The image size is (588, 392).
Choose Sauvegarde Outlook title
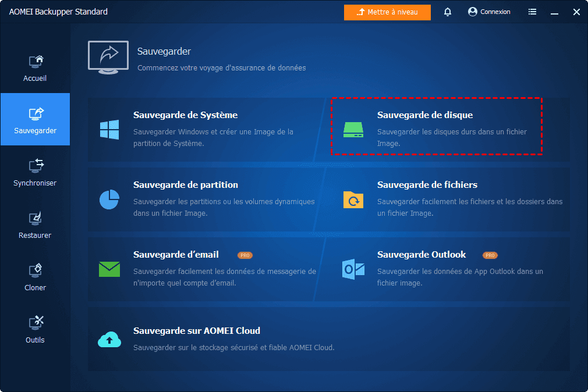tap(421, 255)
